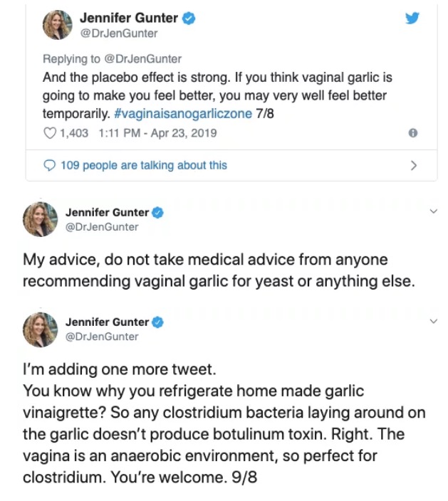
Task: Click the info icon beside tweet date
Action: coord(413,133)
